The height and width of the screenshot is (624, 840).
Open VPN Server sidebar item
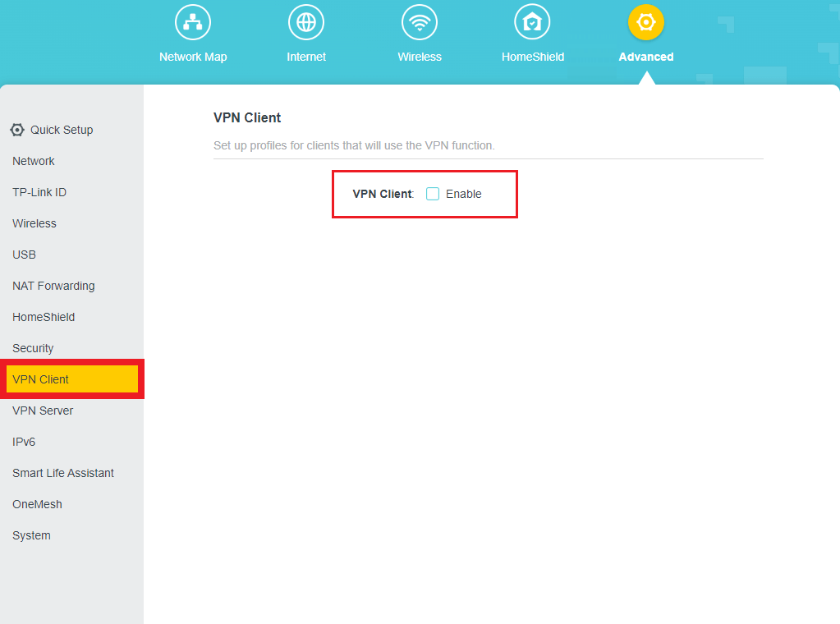(x=43, y=411)
